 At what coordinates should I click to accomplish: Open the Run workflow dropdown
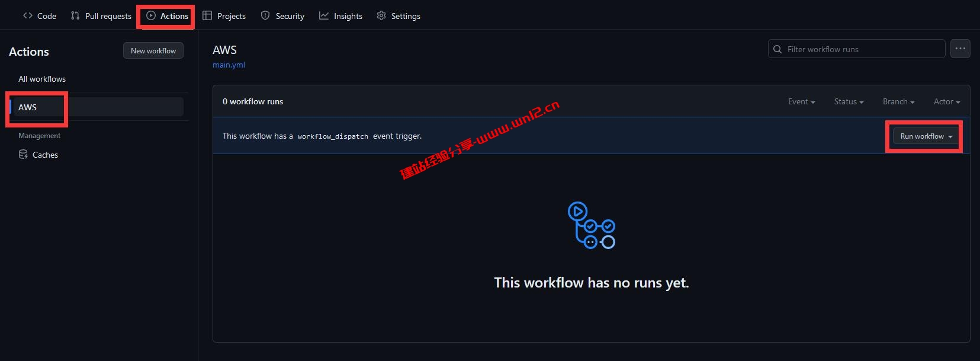point(926,136)
